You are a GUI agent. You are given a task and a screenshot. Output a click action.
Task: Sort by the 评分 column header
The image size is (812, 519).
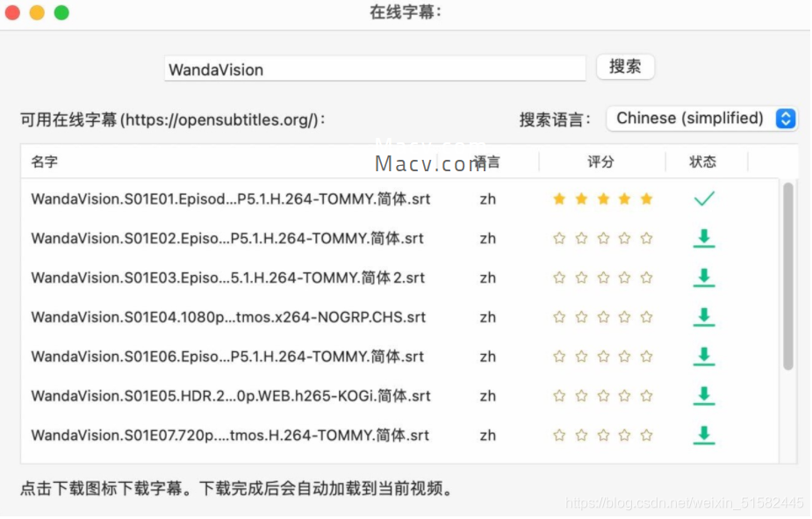point(600,162)
